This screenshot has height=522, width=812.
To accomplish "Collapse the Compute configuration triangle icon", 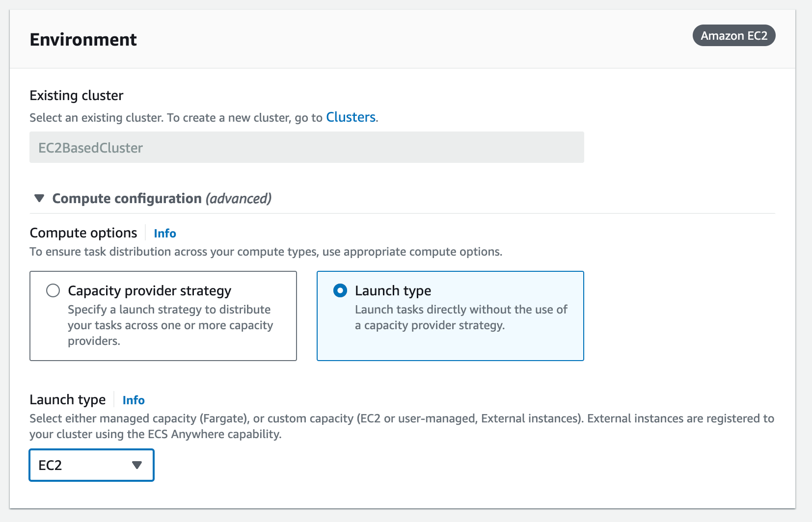I will [39, 198].
